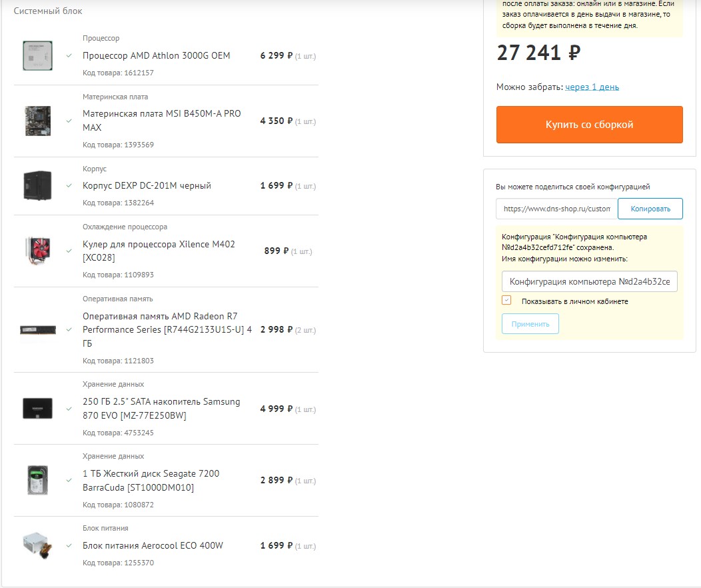701x588 pixels.
Task: Click the Код товара: 4753245 text
Action: coord(118,433)
